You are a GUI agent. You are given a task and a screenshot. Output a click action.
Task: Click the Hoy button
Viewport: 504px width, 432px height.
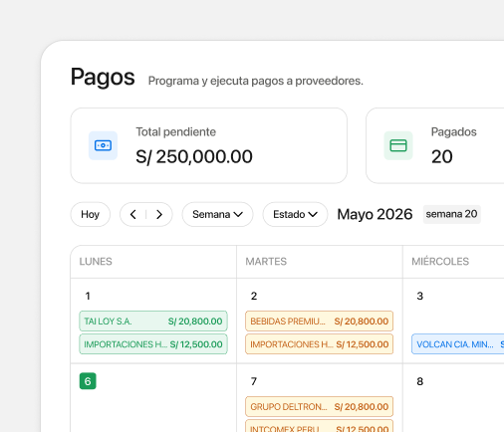pyautogui.click(x=91, y=214)
